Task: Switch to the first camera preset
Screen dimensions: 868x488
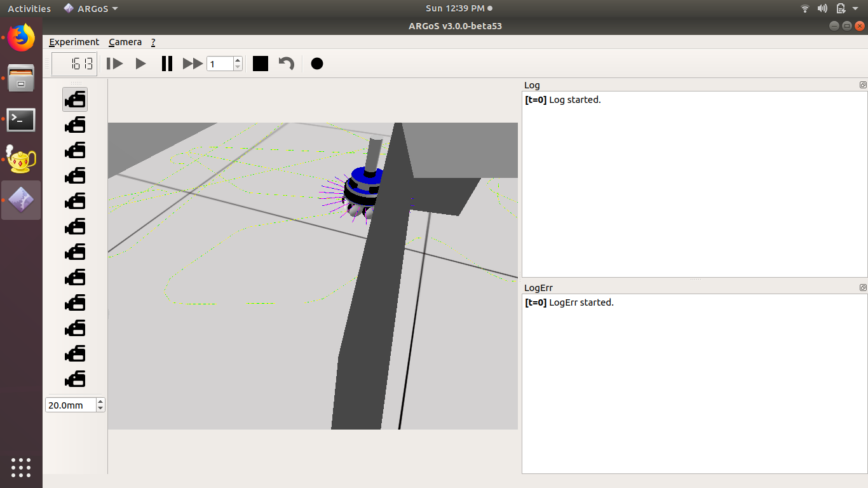Action: click(x=75, y=100)
